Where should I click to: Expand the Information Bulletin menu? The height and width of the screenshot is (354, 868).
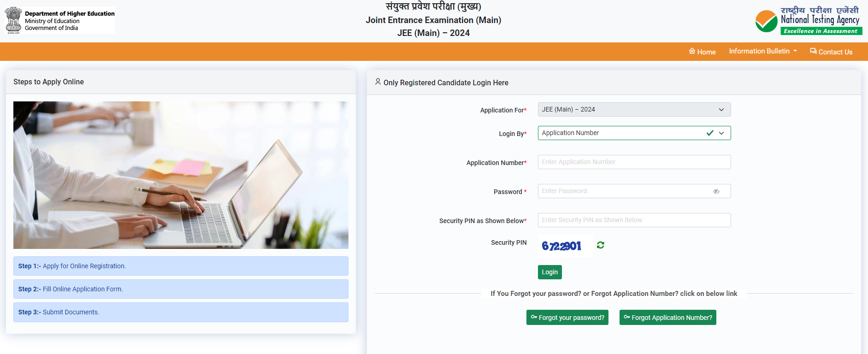762,51
